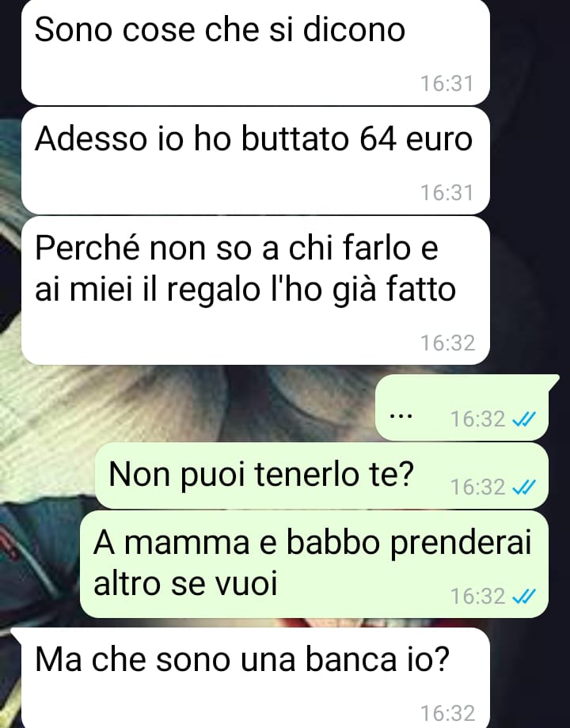
Task: Tap the 'Non puoi tenerlo te?' message
Action: click(x=321, y=476)
